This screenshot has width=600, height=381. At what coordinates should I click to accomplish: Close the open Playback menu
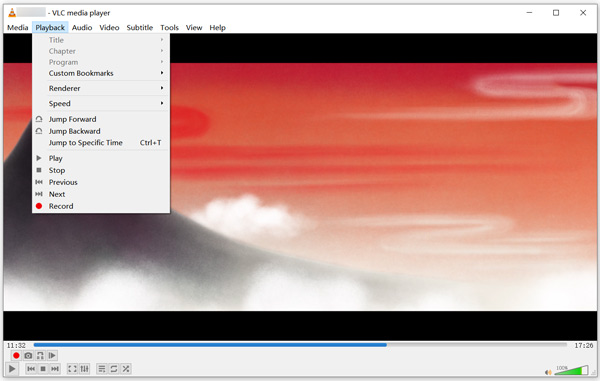[x=50, y=28]
